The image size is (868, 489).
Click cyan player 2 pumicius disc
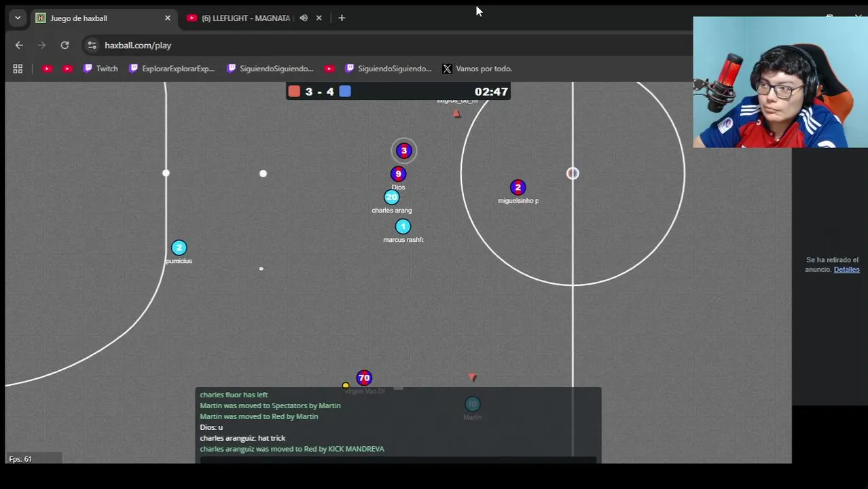tap(179, 248)
